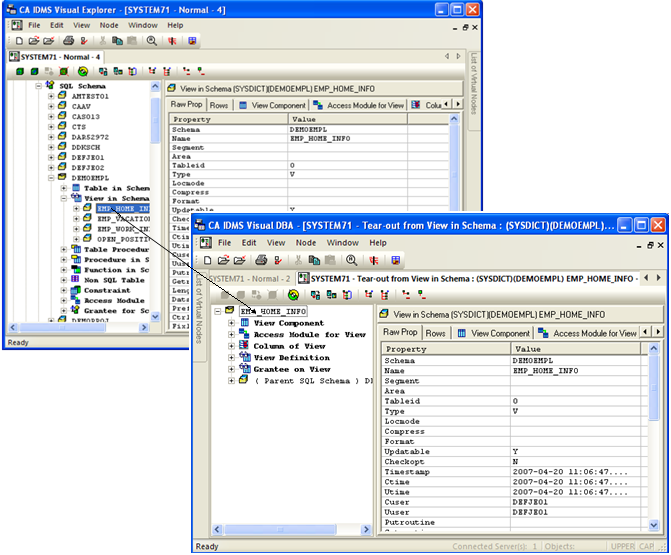Select EMP_VACATION view in the tree
Image resolution: width=671 pixels, height=555 pixels.
tap(123, 219)
